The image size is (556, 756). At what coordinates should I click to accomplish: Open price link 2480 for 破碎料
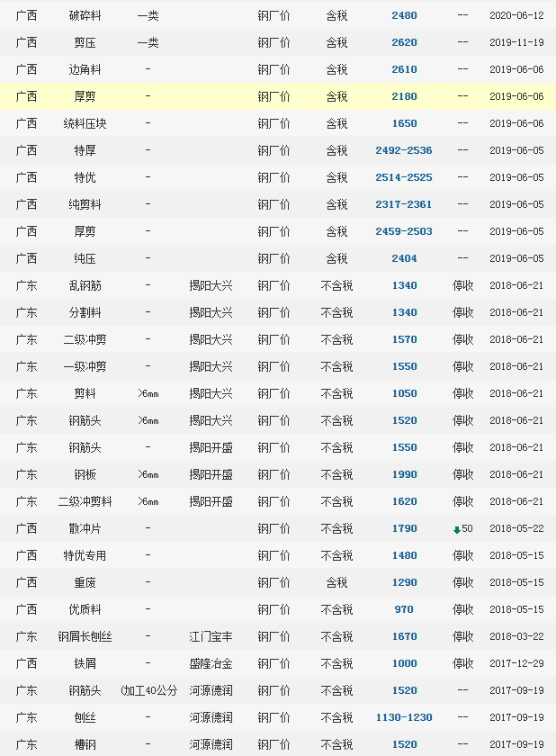click(x=404, y=15)
